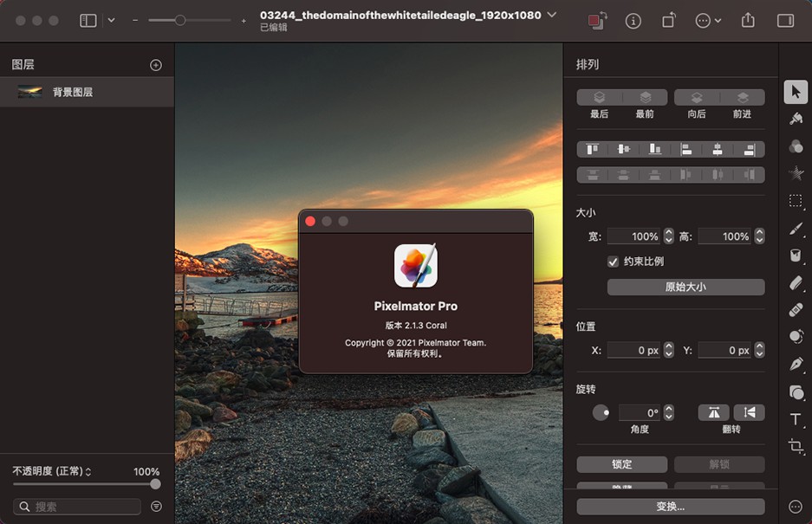Viewport: 812px width, 524px height.
Task: Open the sidebar view options chevron
Action: 111,21
